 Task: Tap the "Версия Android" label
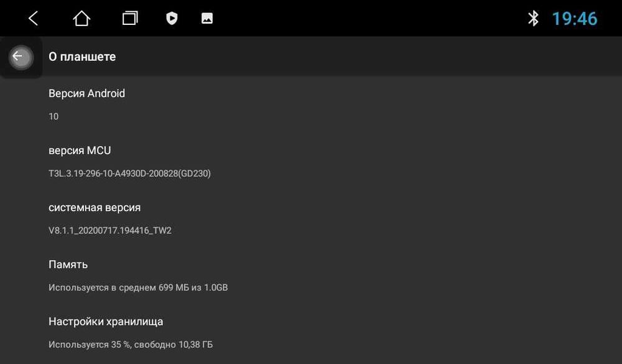pyautogui.click(x=86, y=93)
